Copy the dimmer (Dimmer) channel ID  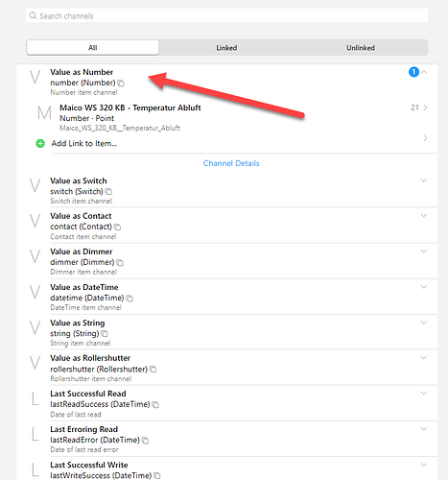[x=120, y=263]
